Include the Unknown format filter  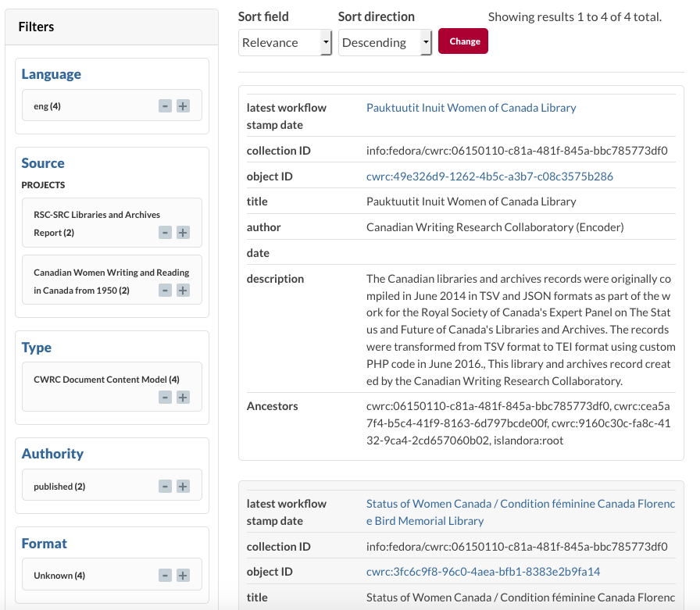(183, 576)
